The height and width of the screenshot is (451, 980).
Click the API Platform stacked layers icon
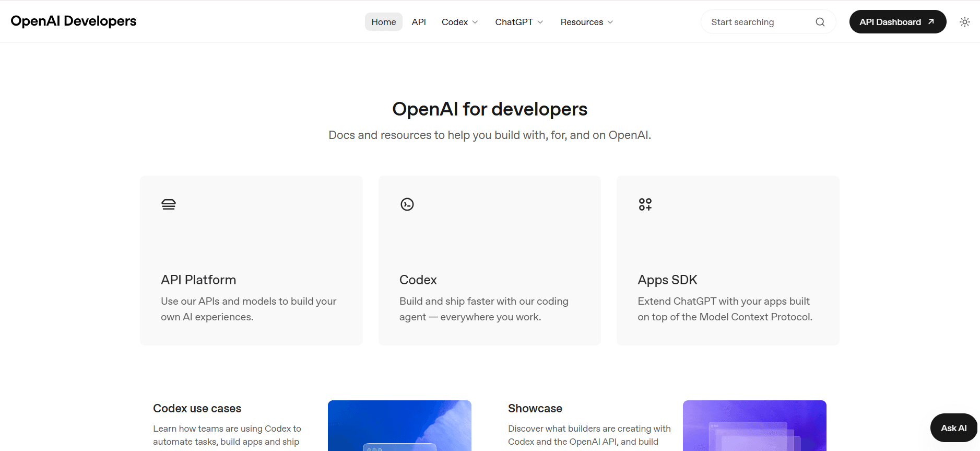pos(169,204)
